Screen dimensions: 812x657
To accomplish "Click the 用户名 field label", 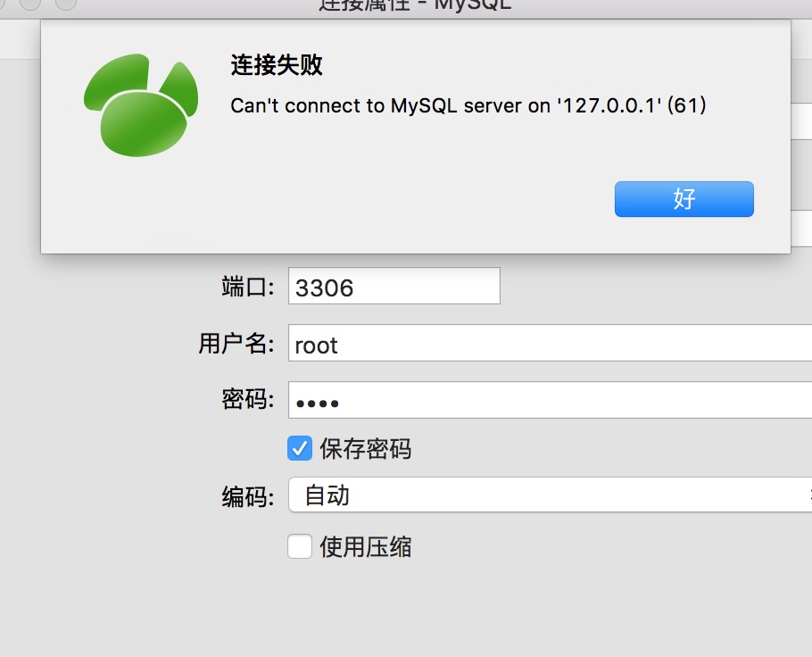I will 236,343.
